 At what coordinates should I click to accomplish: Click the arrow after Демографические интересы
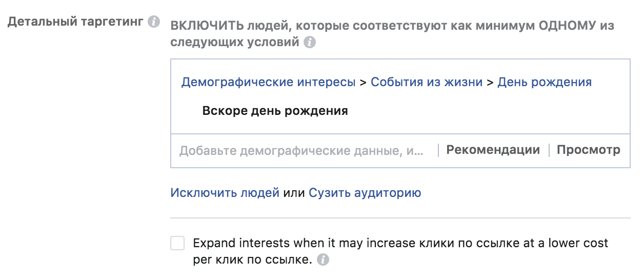[x=364, y=83]
